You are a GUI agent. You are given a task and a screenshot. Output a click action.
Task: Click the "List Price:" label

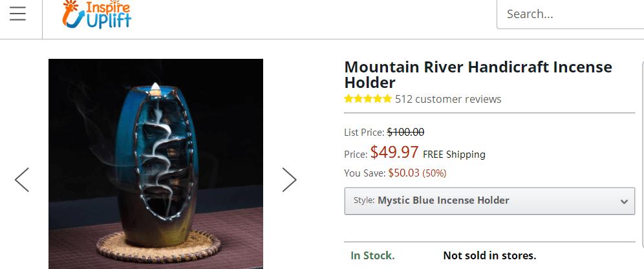364,132
